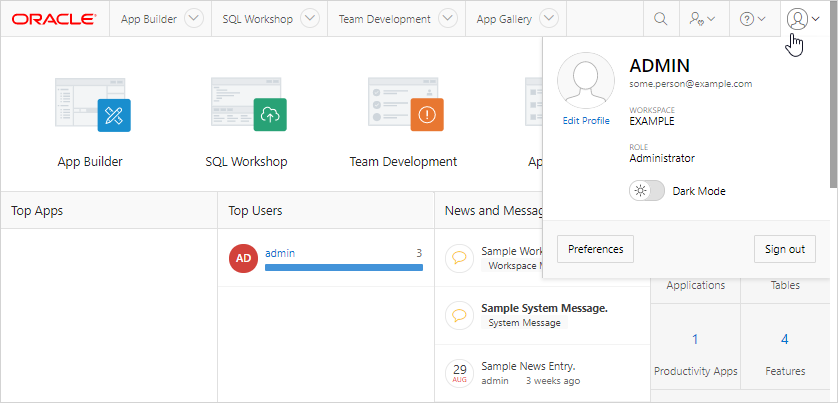The width and height of the screenshot is (838, 403).
Task: Open the App Gallery menu tab
Action: coord(504,19)
